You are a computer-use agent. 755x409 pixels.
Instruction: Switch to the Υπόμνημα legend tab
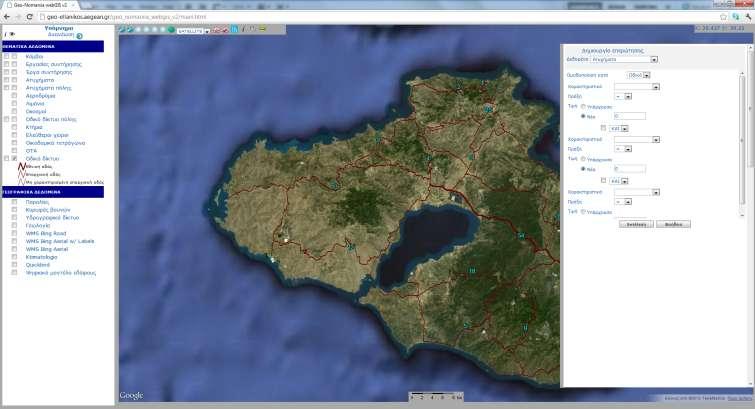59,28
